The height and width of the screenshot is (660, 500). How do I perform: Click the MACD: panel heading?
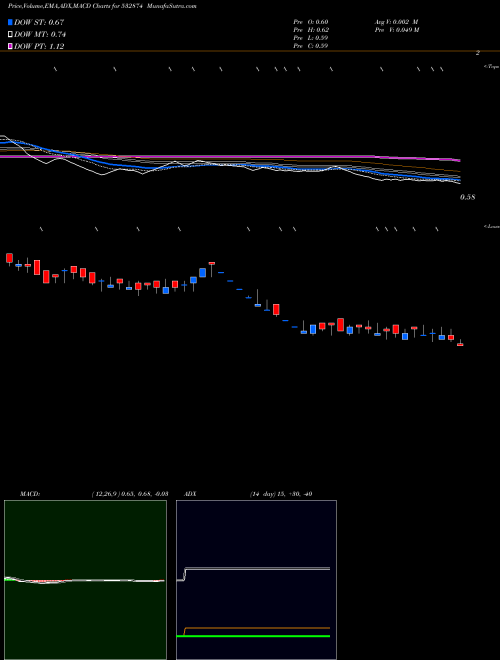[30, 494]
